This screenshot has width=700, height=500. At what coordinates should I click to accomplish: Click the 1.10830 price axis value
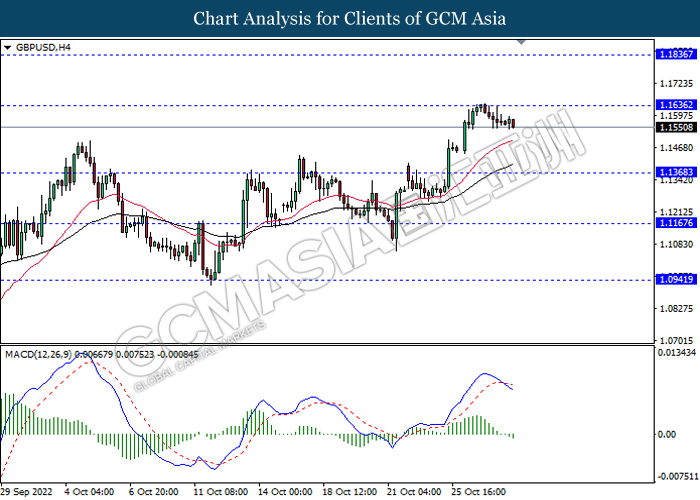676,244
